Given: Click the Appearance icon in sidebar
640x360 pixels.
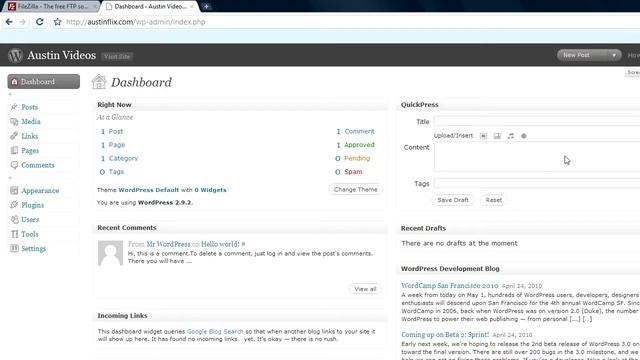Looking at the screenshot, I should pos(14,191).
